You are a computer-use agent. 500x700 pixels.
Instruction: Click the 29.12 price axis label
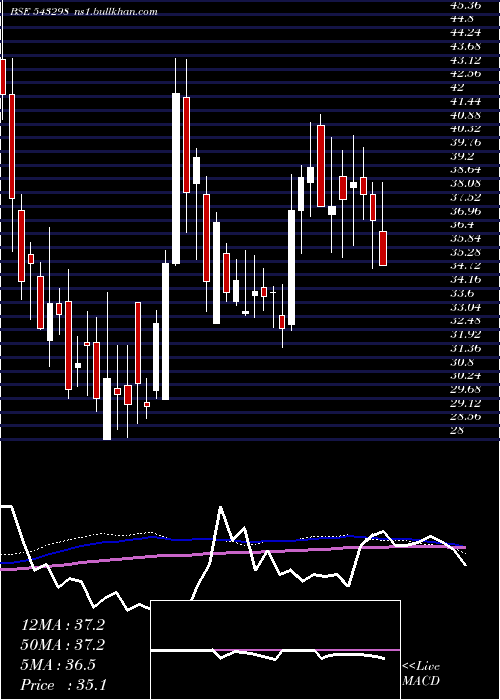(465, 403)
